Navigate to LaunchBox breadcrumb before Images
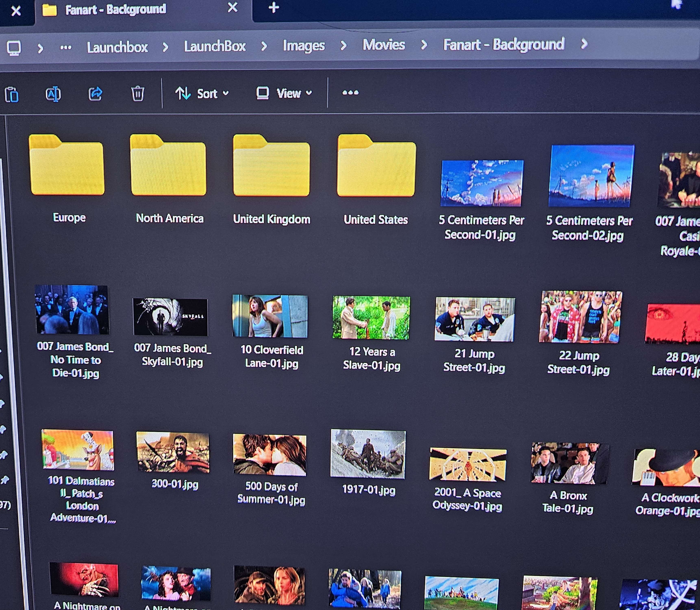This screenshot has height=610, width=700. pos(215,46)
